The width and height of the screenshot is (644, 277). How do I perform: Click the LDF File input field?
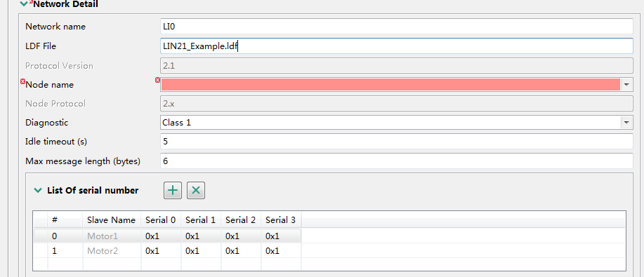396,46
